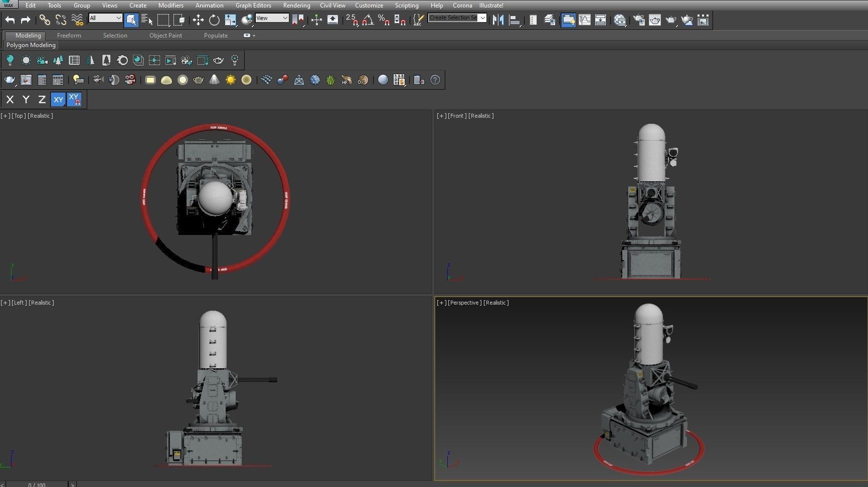This screenshot has width=868, height=487.
Task: Open the Material Editor icon
Action: 620,20
